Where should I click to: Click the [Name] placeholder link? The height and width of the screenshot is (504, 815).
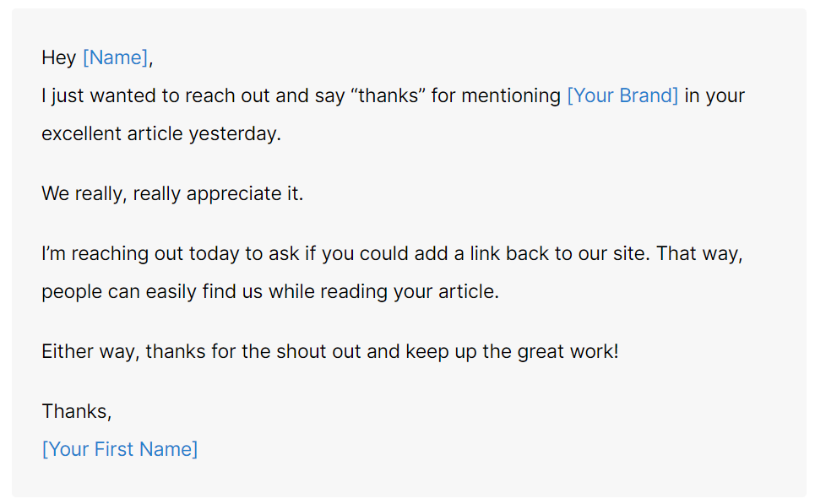pos(115,57)
